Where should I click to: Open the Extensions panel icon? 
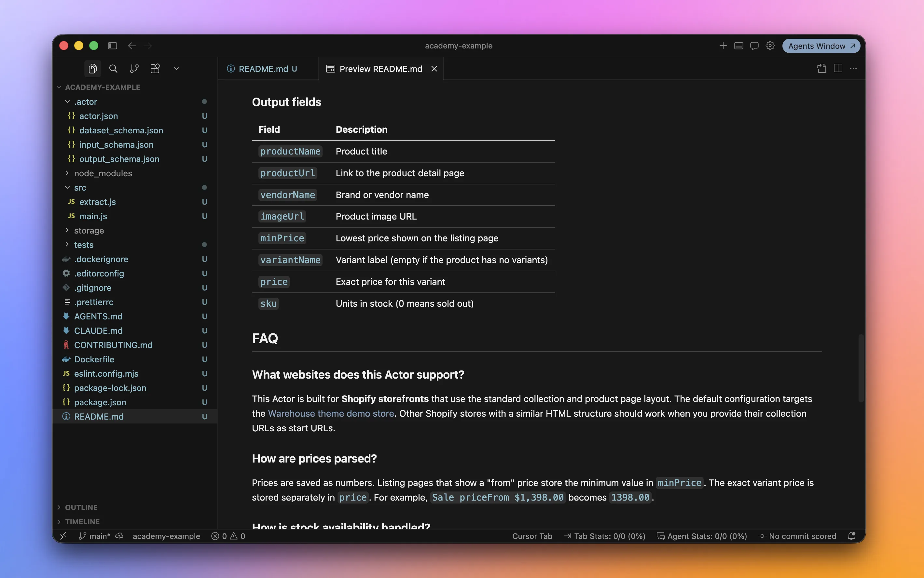[155, 68]
